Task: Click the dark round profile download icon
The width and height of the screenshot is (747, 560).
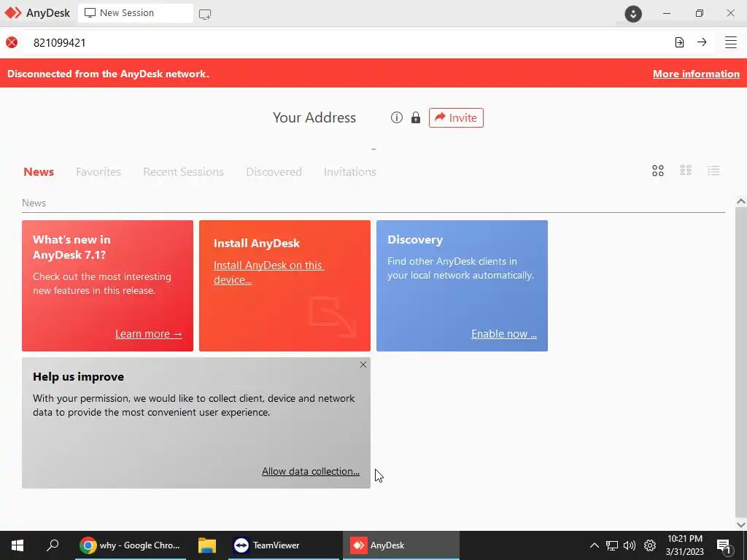Action: tap(633, 14)
